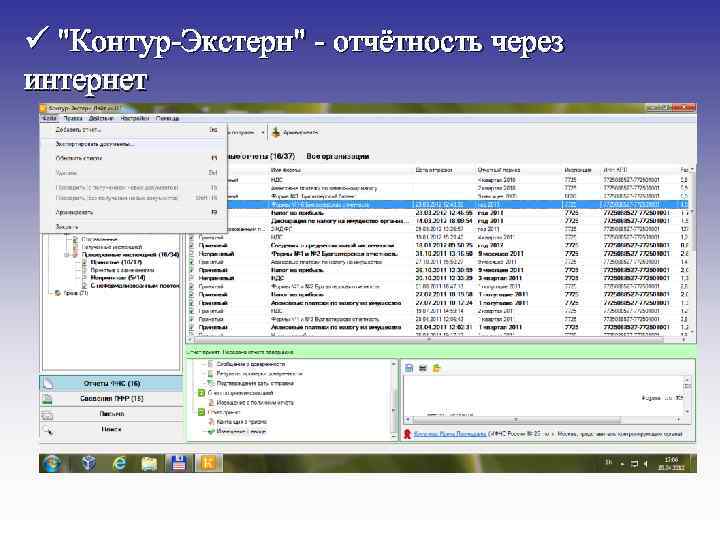
Task: Open the signer name link in preview
Action: (x=450, y=434)
